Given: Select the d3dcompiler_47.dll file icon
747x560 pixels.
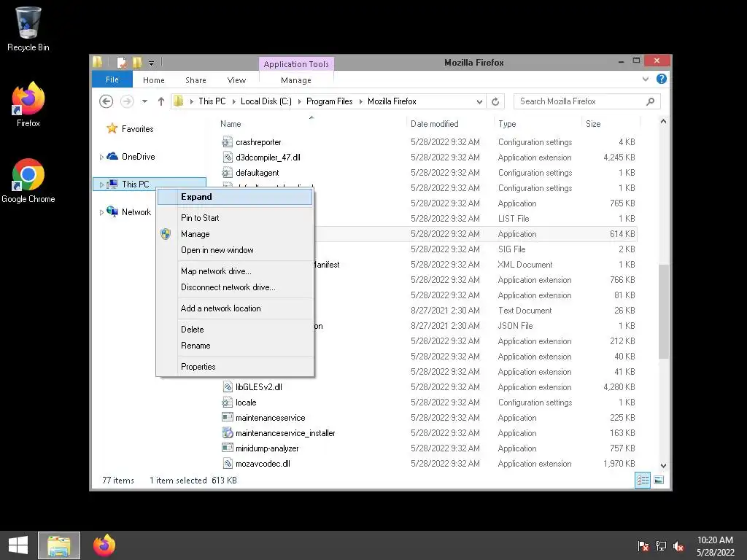Looking at the screenshot, I should pyautogui.click(x=228, y=157).
